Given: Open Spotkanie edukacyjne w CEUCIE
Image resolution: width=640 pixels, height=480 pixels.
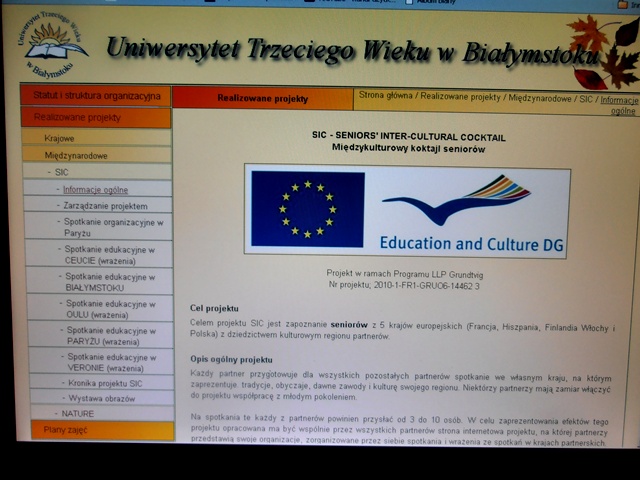Looking at the screenshot, I should coord(110,254).
